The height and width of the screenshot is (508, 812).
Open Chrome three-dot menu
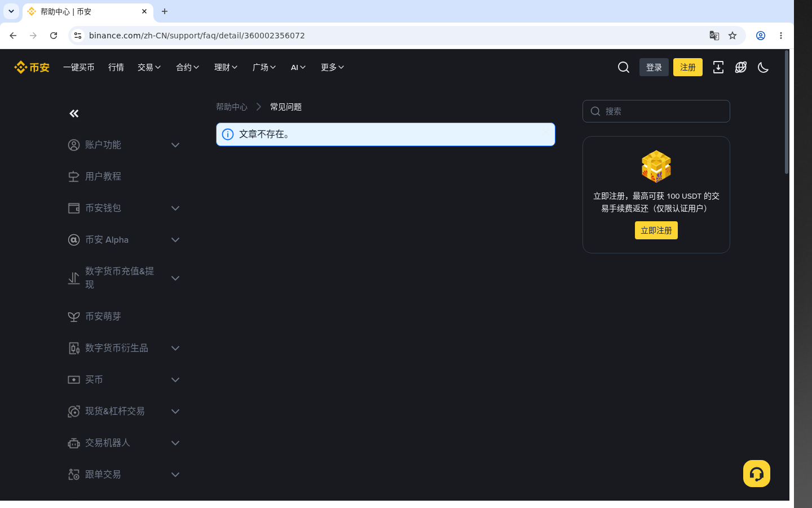781,36
